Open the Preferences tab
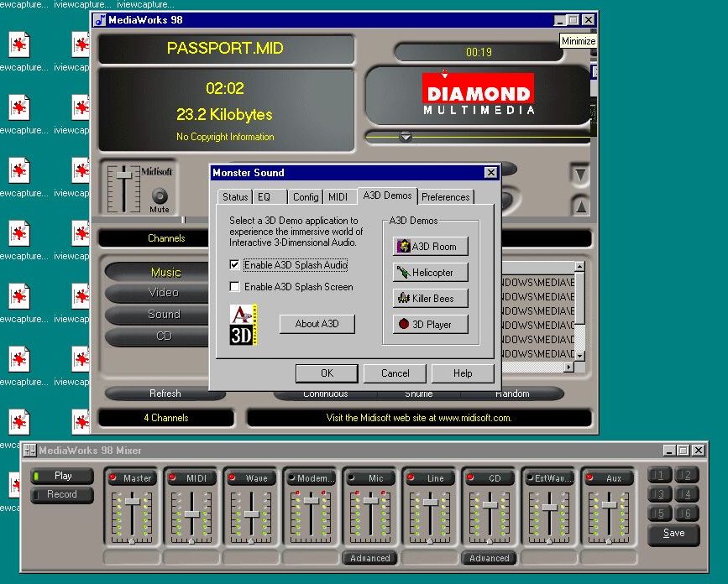 point(446,197)
